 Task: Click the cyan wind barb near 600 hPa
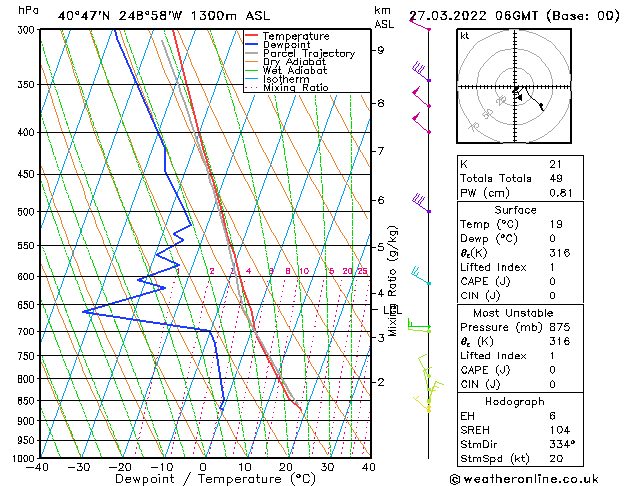421,276
